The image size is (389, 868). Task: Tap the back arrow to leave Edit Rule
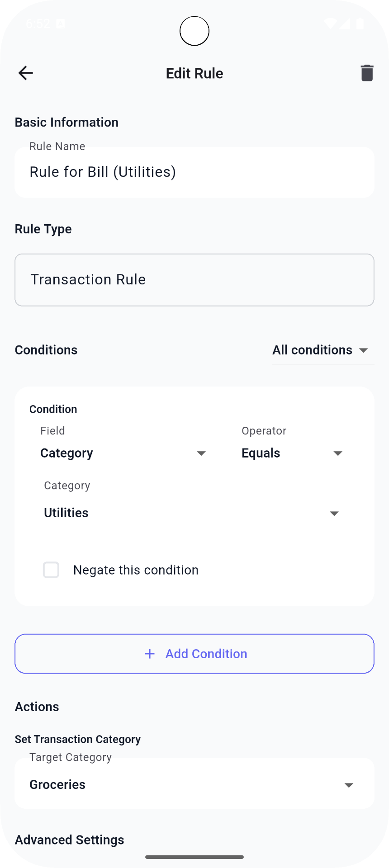click(26, 73)
